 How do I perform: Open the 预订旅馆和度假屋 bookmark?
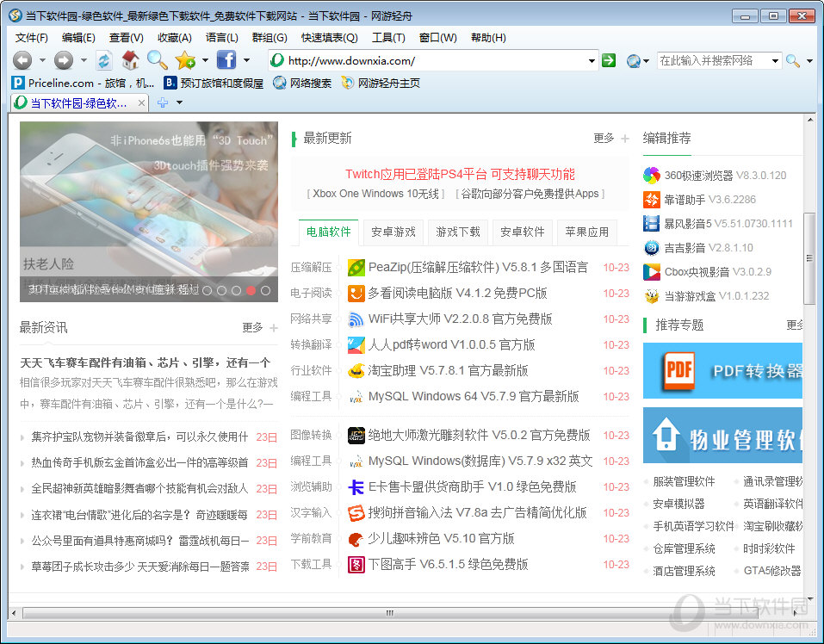click(x=214, y=83)
